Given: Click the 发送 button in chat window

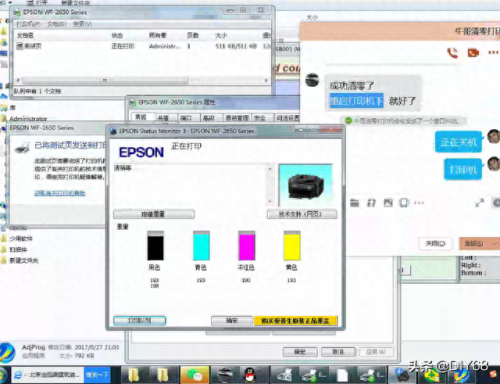Looking at the screenshot, I should point(474,244).
